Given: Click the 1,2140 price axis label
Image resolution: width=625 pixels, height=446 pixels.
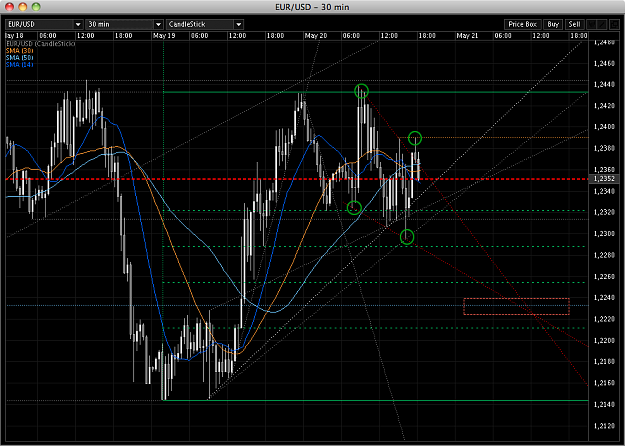Looking at the screenshot, I should pos(604,404).
